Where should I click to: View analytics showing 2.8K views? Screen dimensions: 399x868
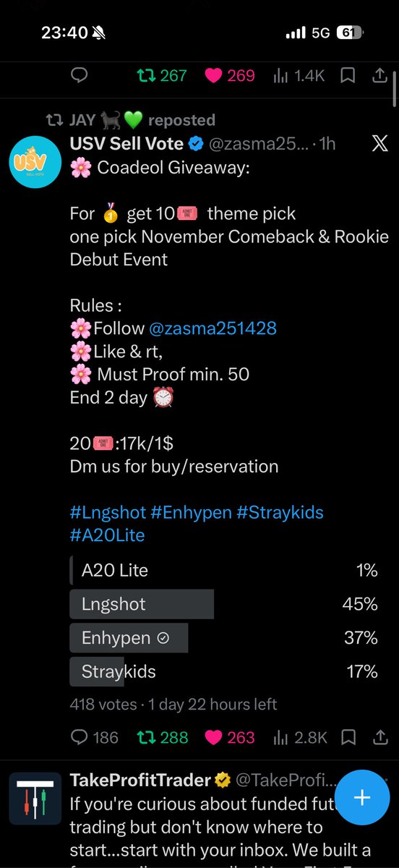coord(301,737)
